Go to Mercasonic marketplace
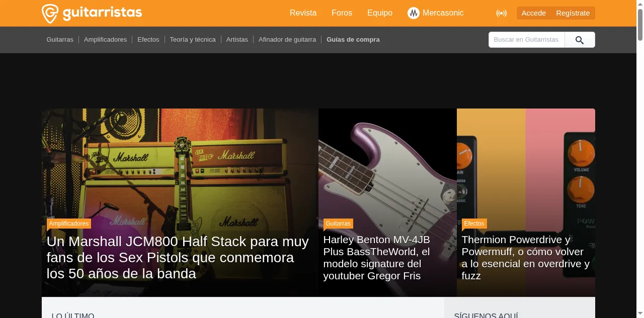The width and height of the screenshot is (644, 318). click(x=443, y=13)
